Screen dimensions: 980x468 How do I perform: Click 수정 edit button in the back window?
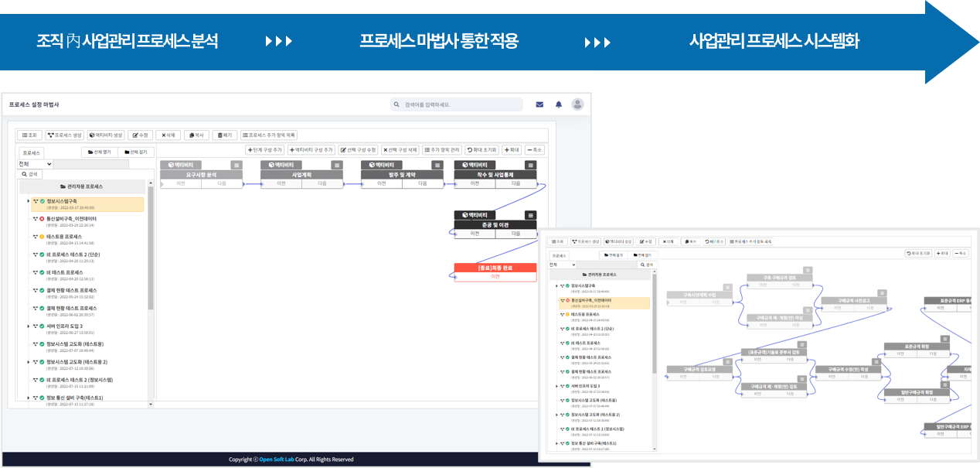tap(141, 135)
